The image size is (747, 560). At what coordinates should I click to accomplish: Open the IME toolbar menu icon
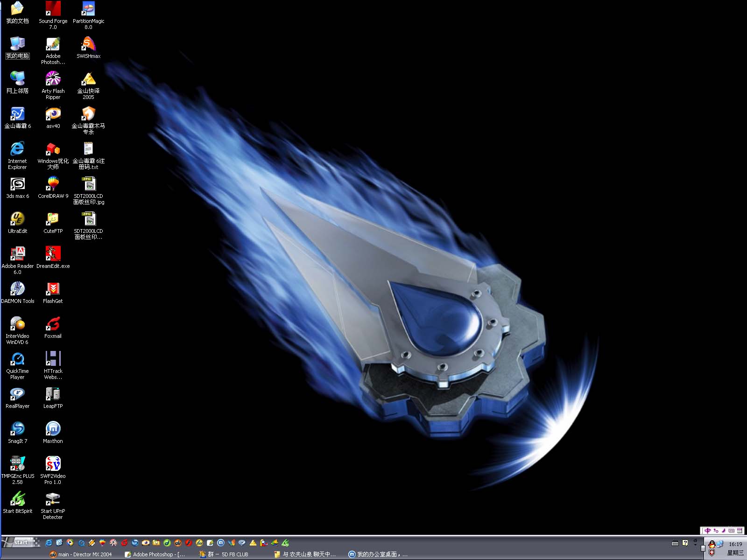coord(740,531)
